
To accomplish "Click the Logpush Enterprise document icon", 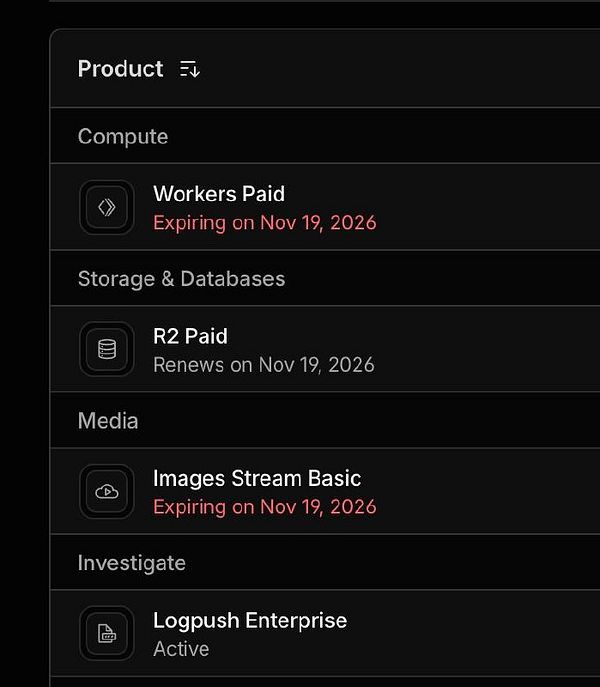I will pyautogui.click(x=107, y=634).
